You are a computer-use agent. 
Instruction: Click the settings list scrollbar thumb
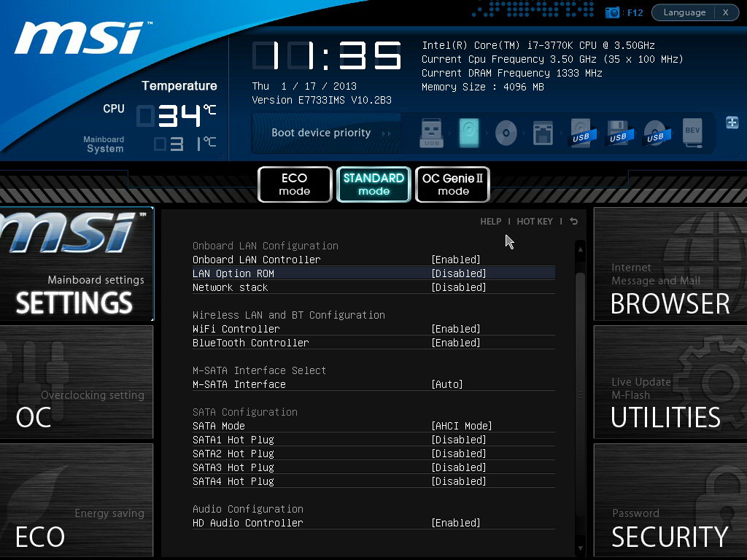pos(580,394)
